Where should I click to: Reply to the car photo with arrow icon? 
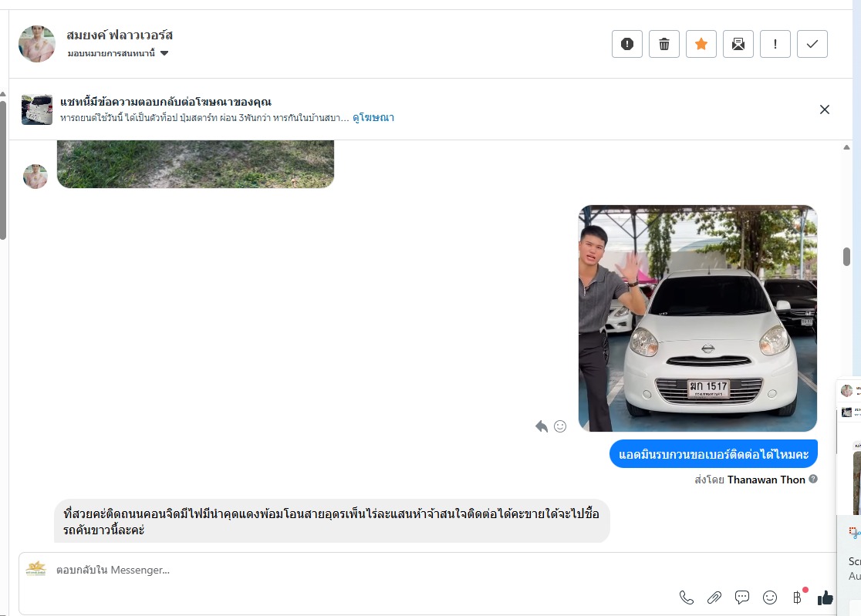tap(542, 426)
